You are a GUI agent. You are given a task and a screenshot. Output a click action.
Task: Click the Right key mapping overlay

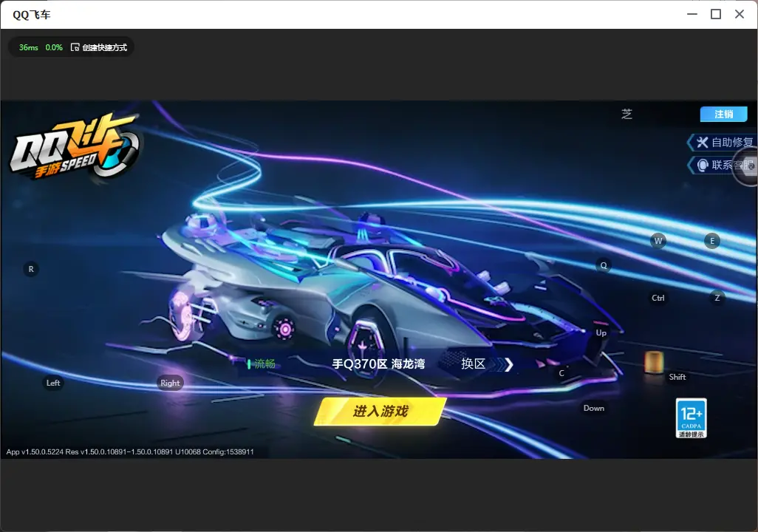tap(170, 383)
